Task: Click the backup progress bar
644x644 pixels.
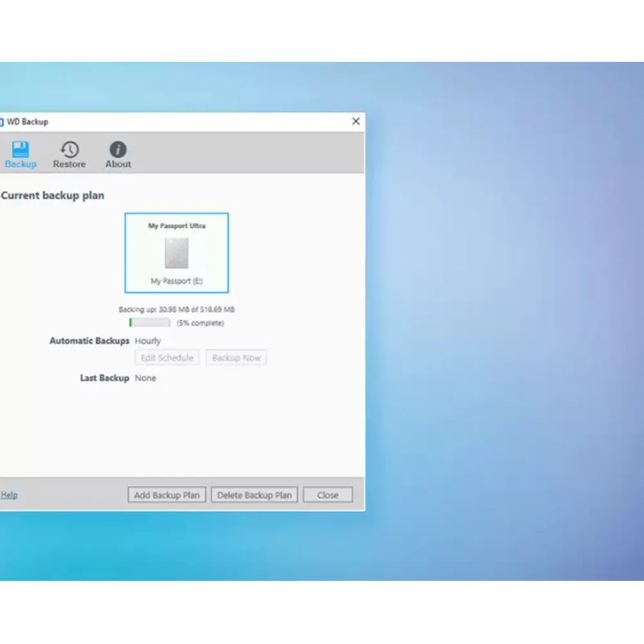Action: (x=149, y=323)
